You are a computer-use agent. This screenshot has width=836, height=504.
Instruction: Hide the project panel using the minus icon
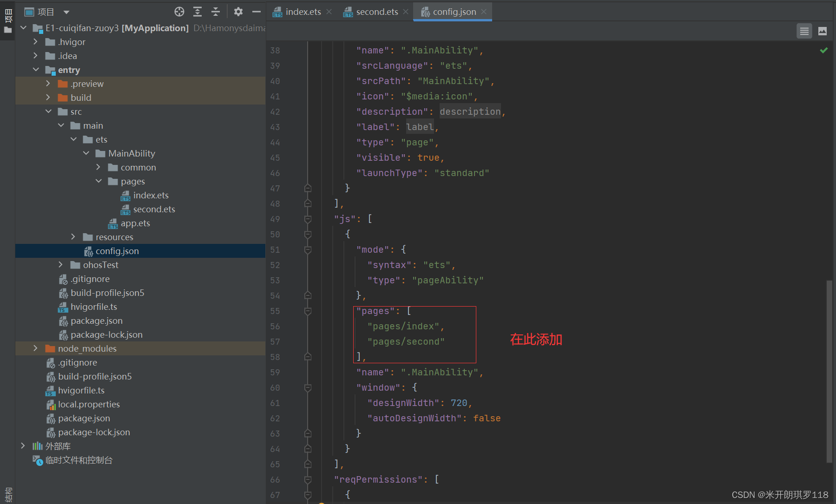pyautogui.click(x=257, y=12)
